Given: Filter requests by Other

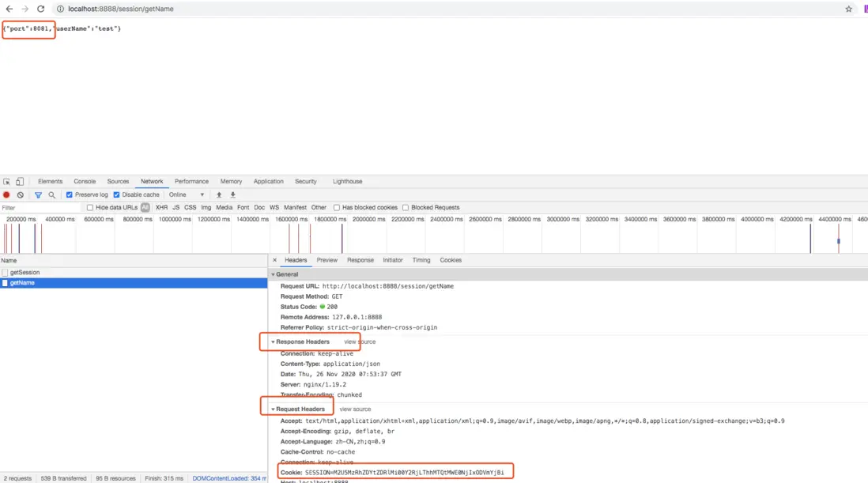Looking at the screenshot, I should coord(319,207).
